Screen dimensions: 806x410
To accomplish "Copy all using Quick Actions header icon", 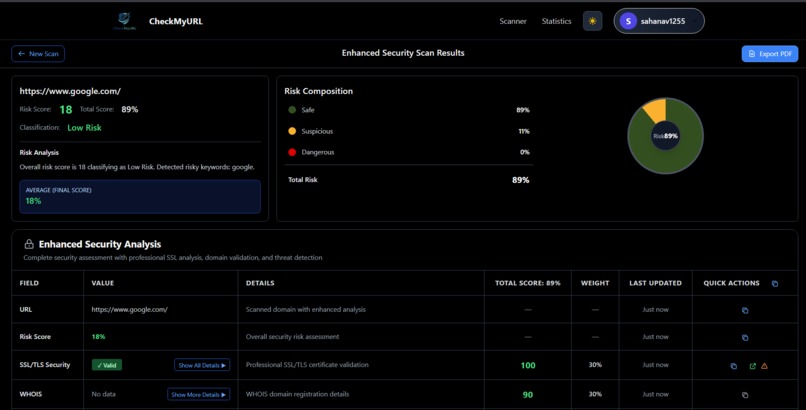I will (x=775, y=284).
